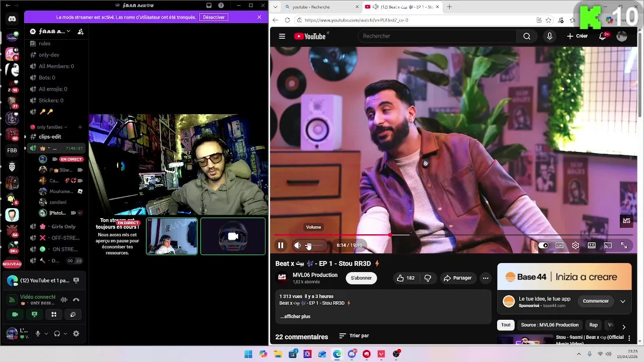Screen dimensions: 644x362
Task: Click Commencer on the Base44 ad
Action: click(596, 301)
